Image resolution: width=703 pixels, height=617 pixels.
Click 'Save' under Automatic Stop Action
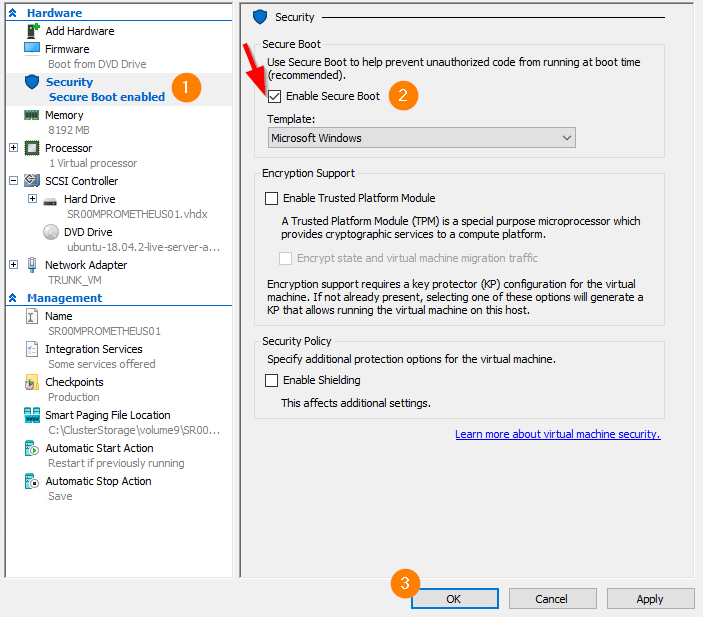(x=61, y=496)
